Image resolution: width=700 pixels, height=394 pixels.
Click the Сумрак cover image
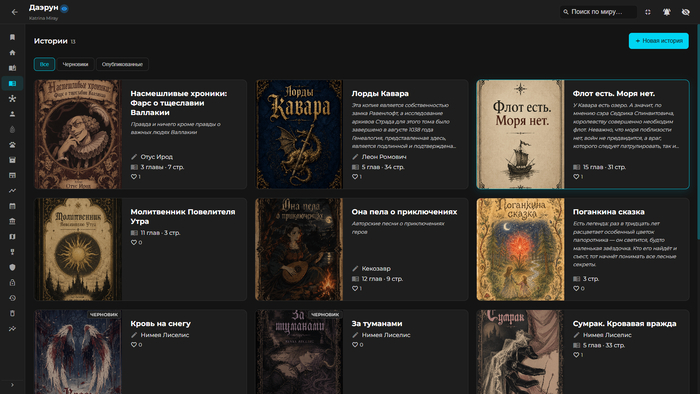[521, 352]
